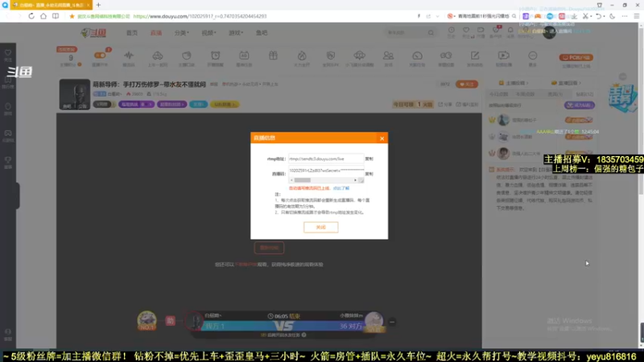Click the streamer avatar thumbnail
Image resolution: width=644 pixels, height=362 pixels.
[x=74, y=94]
